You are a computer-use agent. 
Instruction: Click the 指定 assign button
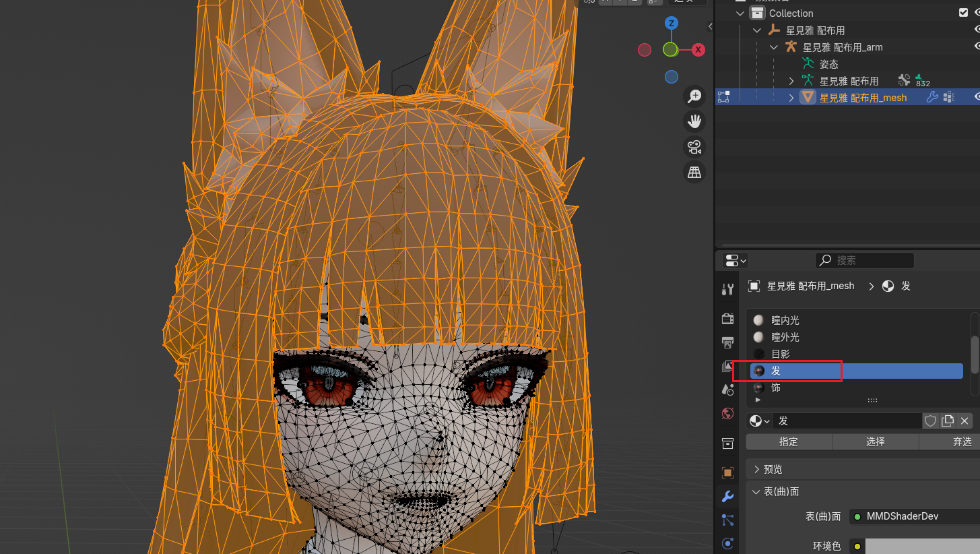pos(789,442)
